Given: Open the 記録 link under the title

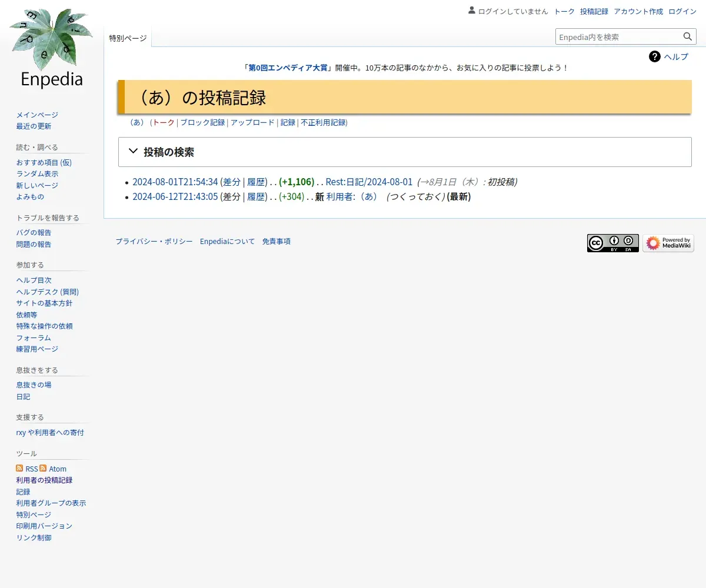Looking at the screenshot, I should tap(288, 122).
